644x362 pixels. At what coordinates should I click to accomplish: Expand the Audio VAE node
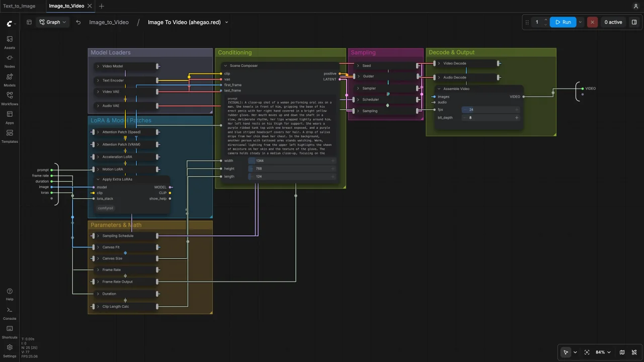98,106
